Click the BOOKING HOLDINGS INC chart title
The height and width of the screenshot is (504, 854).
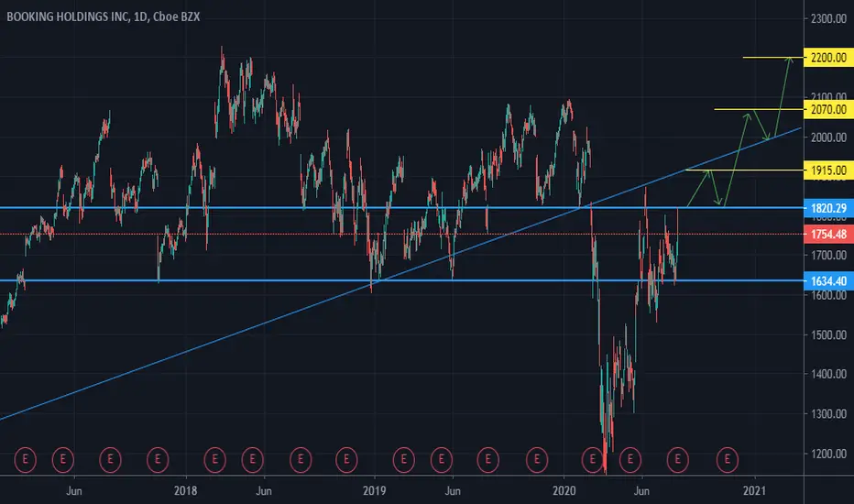point(103,16)
